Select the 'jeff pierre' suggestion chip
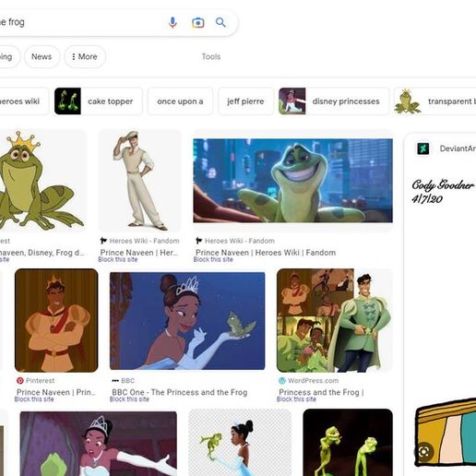 pos(245,101)
